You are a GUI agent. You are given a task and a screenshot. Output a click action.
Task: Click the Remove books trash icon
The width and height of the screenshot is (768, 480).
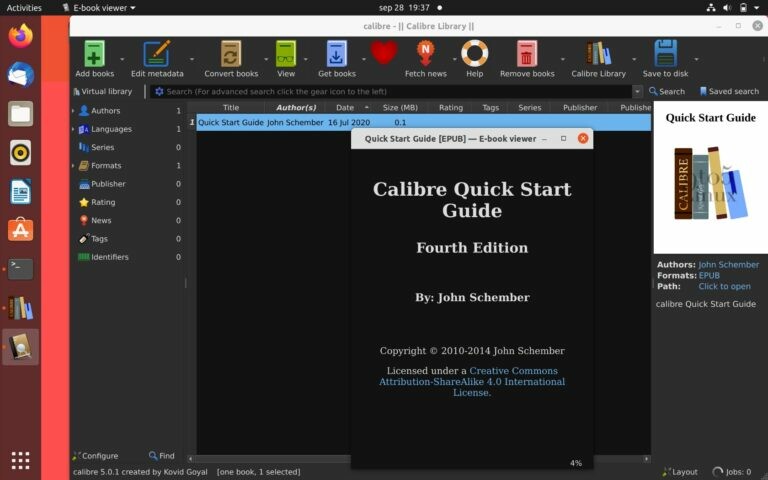click(527, 54)
